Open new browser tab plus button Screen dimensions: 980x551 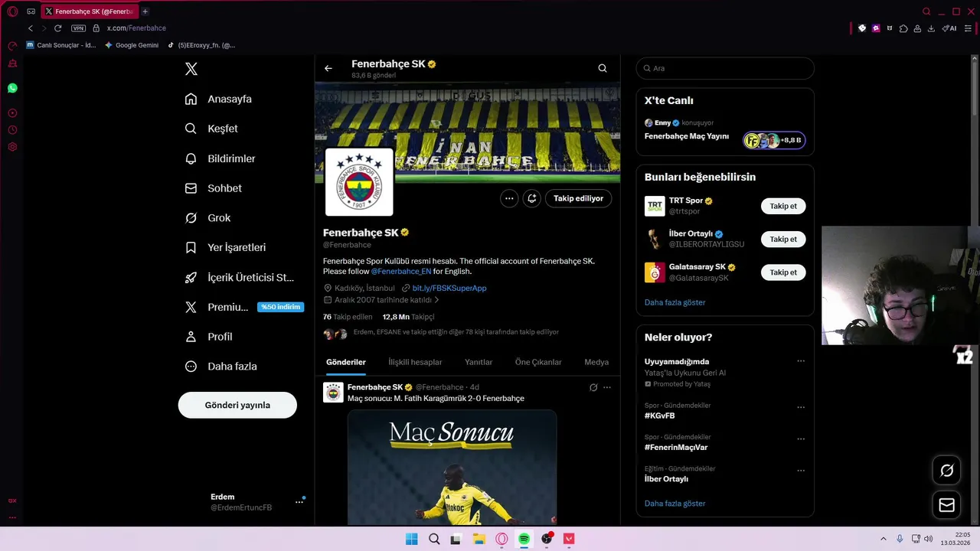point(145,11)
